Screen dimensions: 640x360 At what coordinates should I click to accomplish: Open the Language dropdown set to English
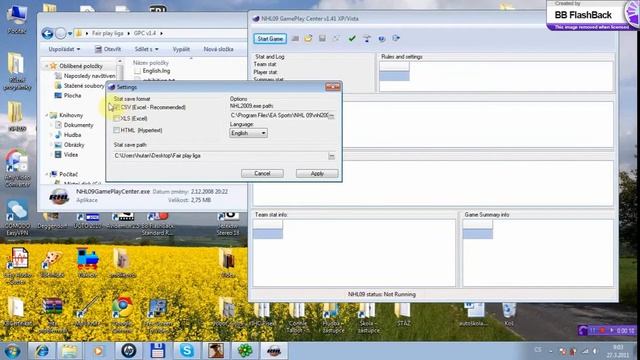[x=248, y=133]
